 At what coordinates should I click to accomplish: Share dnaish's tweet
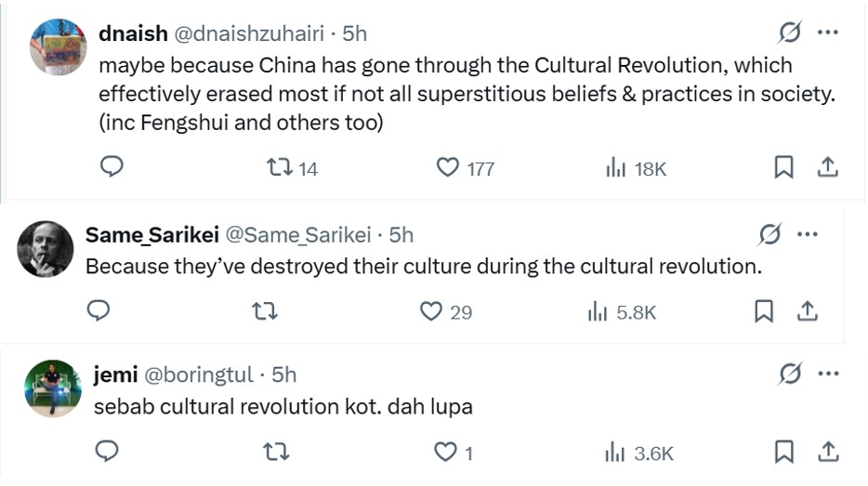[x=828, y=167]
